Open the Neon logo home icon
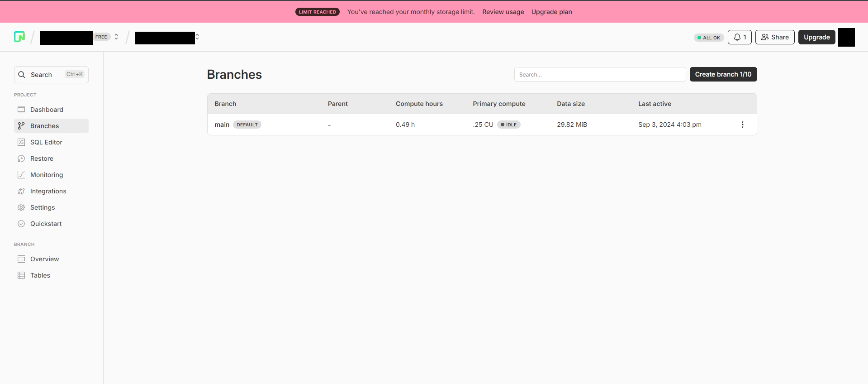868x384 pixels. pyautogui.click(x=19, y=37)
